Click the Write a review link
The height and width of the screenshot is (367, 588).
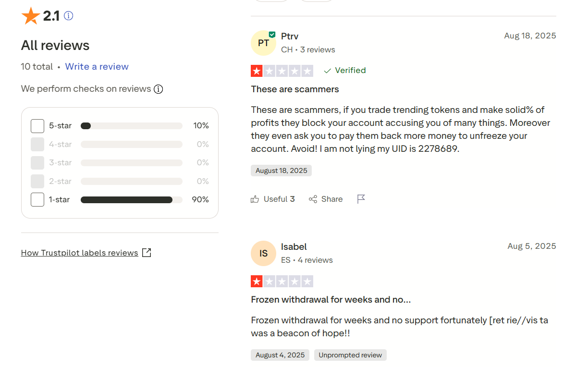coord(97,67)
